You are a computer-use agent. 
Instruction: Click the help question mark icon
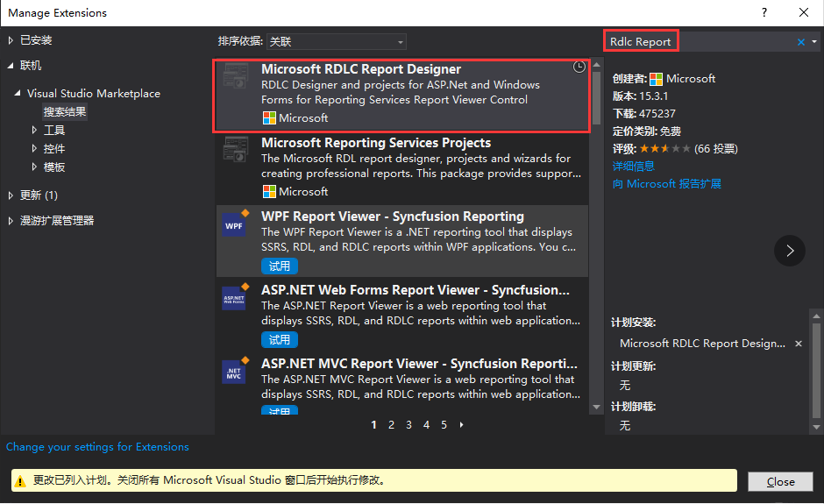tap(764, 12)
